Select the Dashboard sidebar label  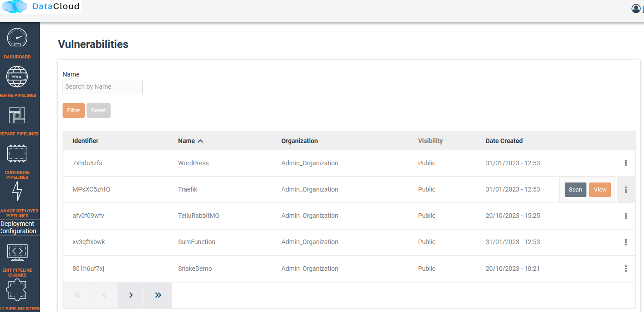(17, 57)
